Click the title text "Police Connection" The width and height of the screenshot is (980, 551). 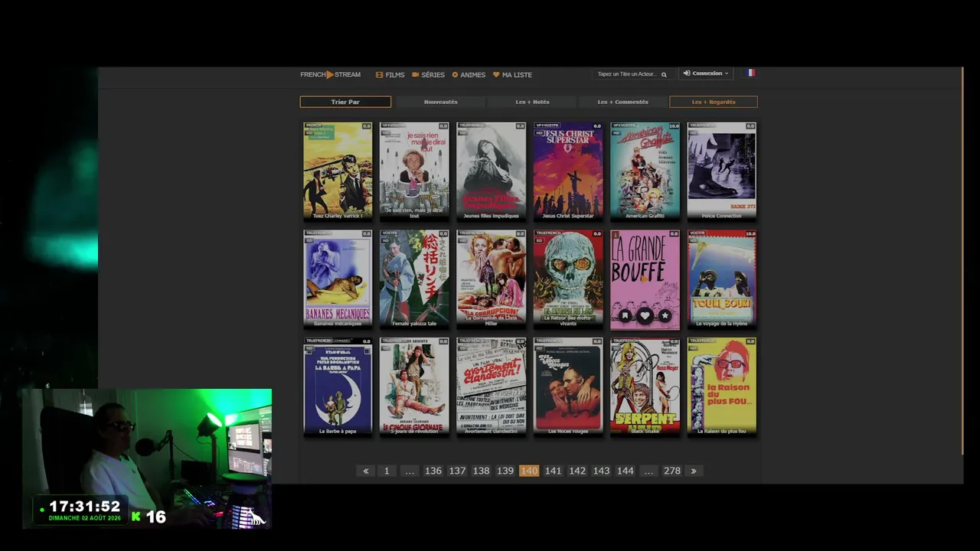(722, 216)
